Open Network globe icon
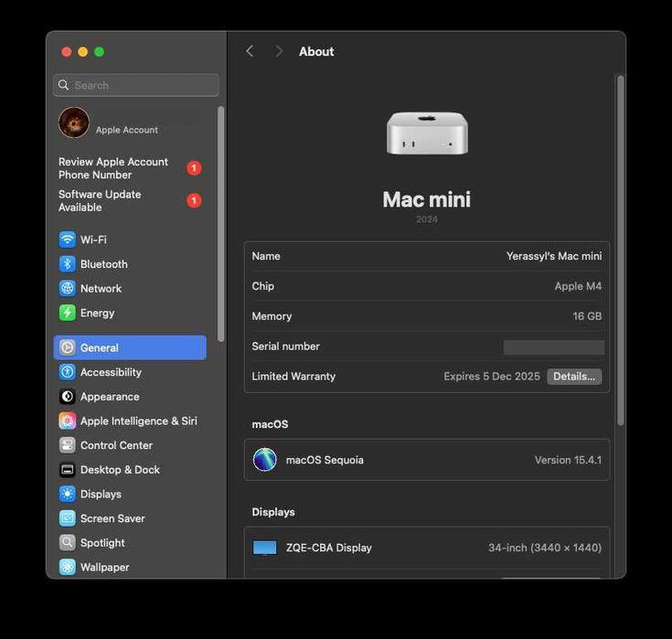 click(68, 289)
